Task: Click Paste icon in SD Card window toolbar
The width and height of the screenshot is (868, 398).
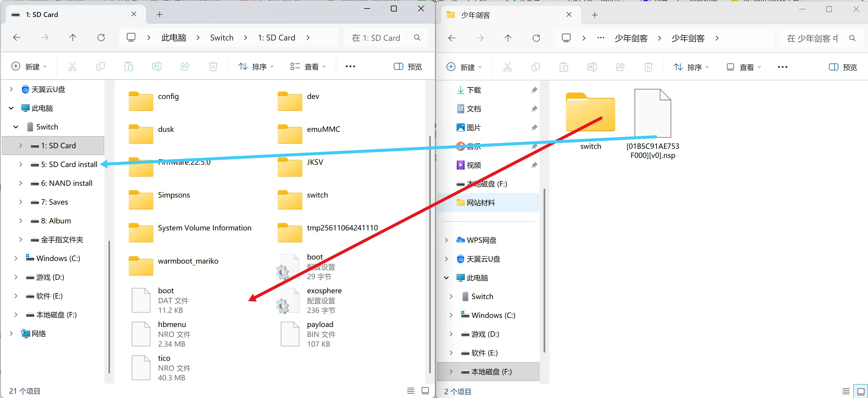Action: 128,66
